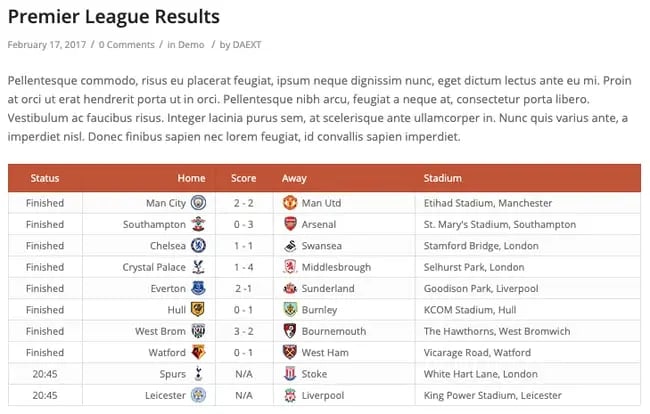Click the Man City club crest

tap(198, 203)
